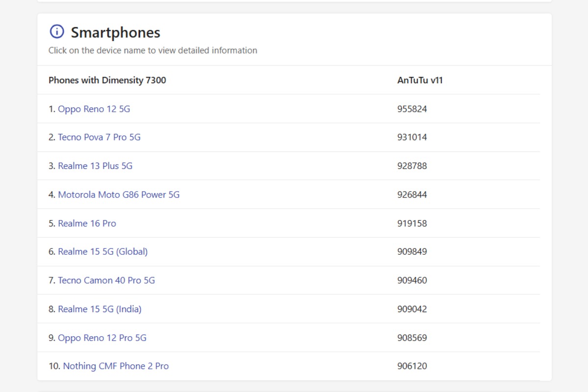Click the info icon beside Smartphones heading
This screenshot has height=392, width=588.
click(57, 32)
